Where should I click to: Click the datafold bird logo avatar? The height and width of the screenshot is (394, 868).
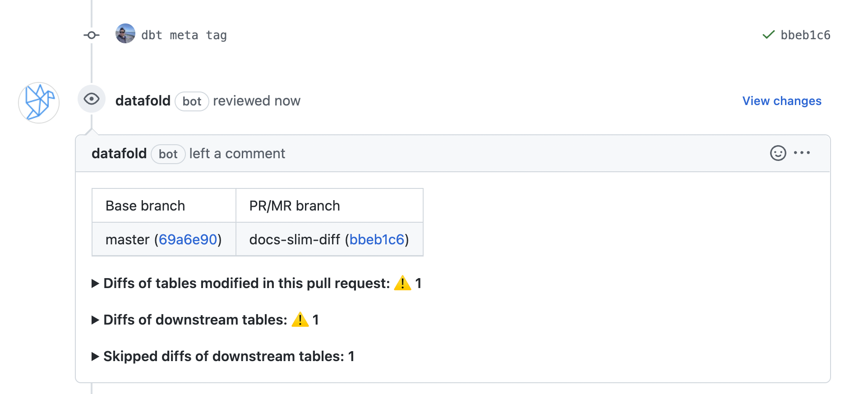[39, 102]
